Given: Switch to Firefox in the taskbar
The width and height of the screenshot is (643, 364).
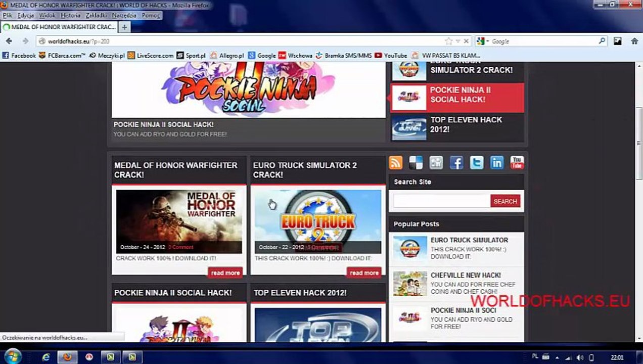Looking at the screenshot, I should [67, 357].
